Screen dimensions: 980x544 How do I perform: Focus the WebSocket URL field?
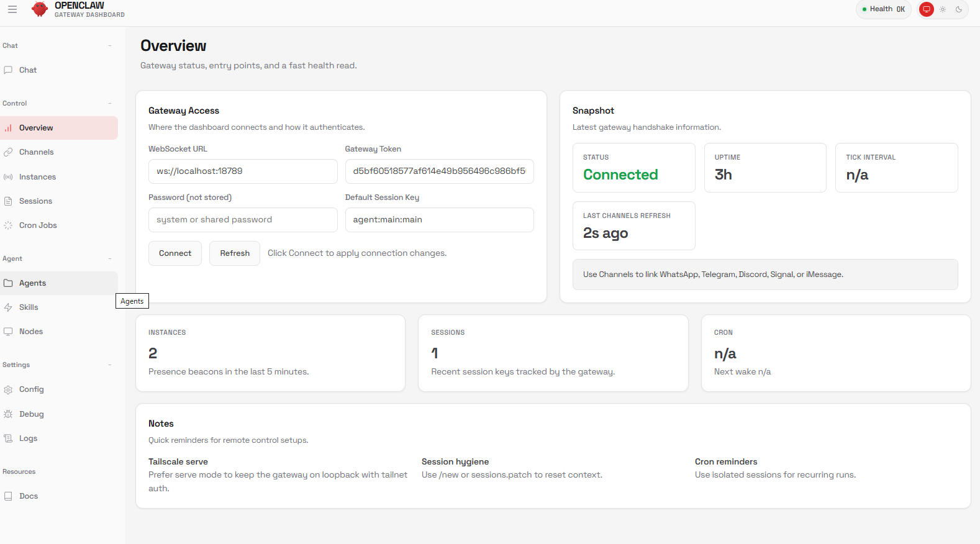click(x=243, y=171)
